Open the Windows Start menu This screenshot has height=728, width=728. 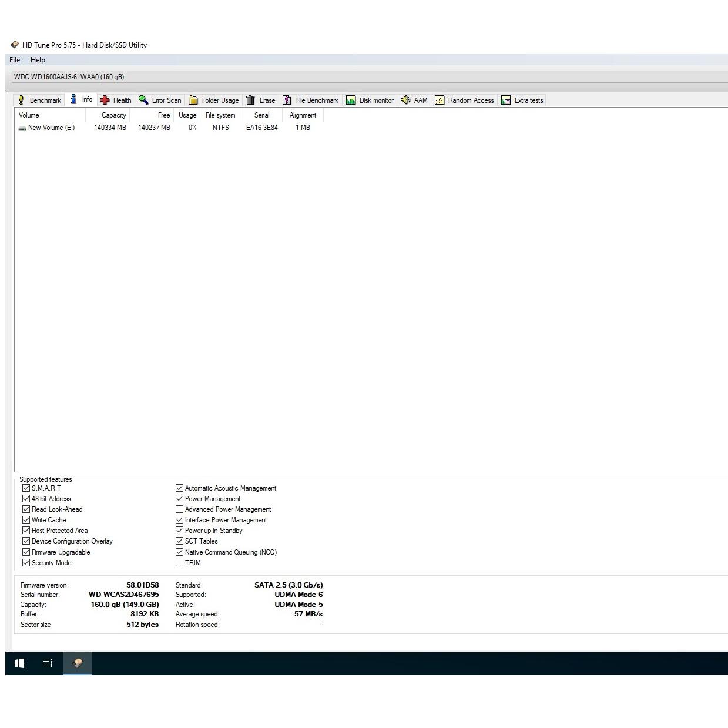point(19,663)
